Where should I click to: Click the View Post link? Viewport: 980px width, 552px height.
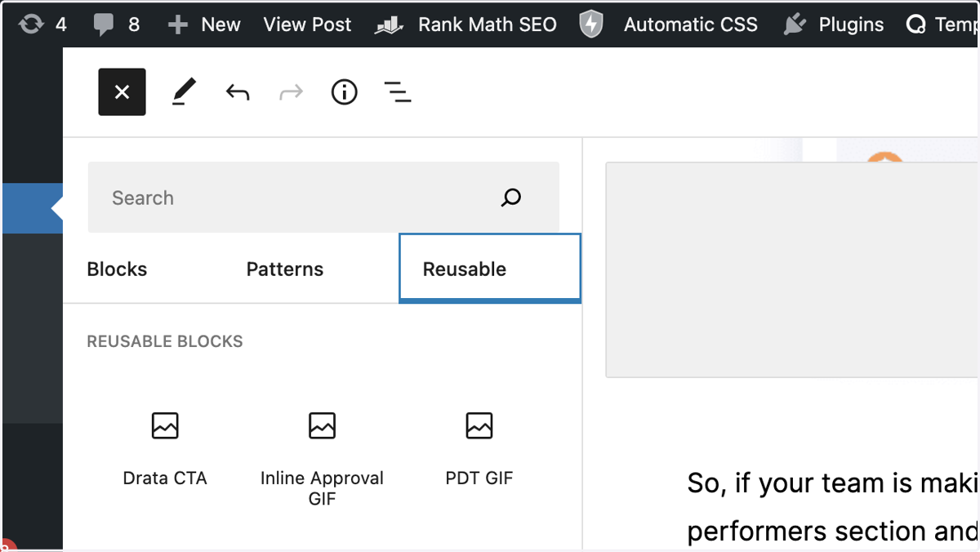click(307, 24)
